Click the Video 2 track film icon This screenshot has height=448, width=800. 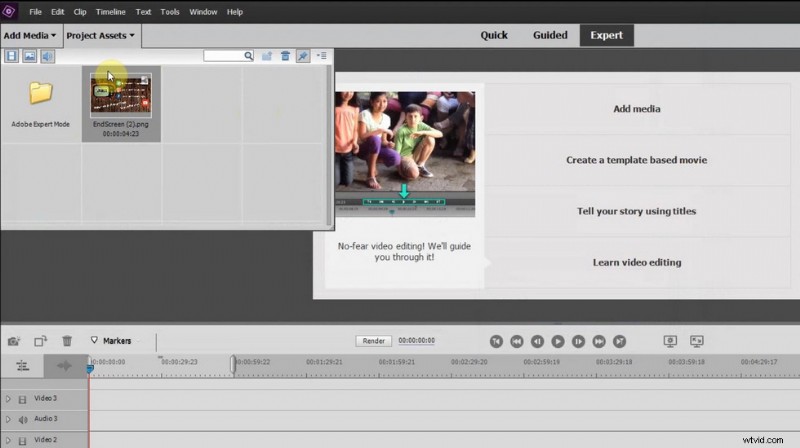22,441
